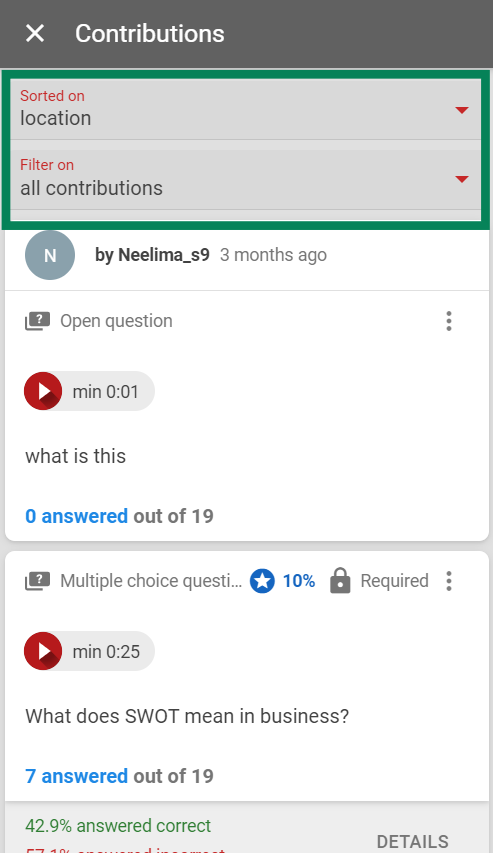View the 0 answered responses link
Viewport: 493px width, 853px height.
point(77,516)
